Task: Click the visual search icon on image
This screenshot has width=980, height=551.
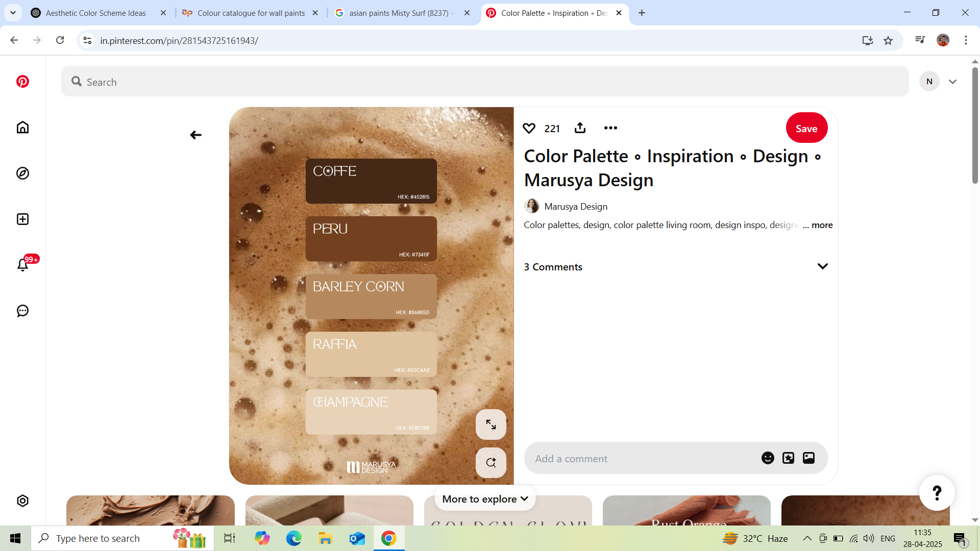Action: [x=491, y=463]
